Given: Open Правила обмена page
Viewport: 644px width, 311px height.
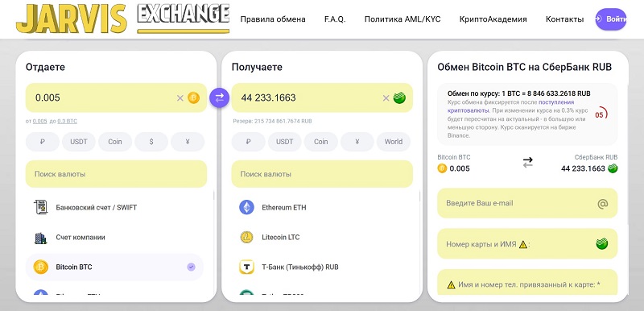Looking at the screenshot, I should tap(273, 19).
